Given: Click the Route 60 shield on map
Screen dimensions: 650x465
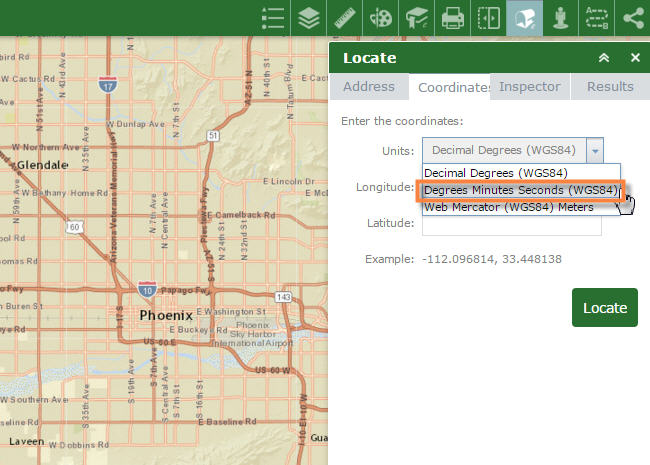Looking at the screenshot, I should point(75,227).
